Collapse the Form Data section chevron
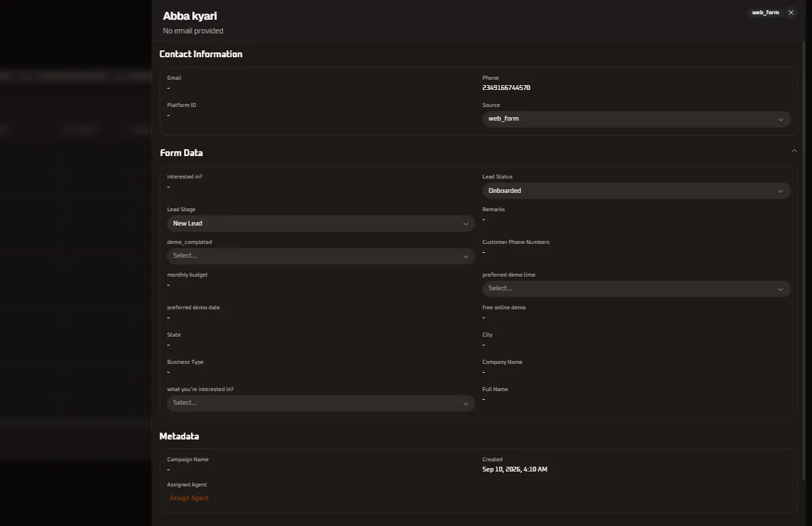This screenshot has width=812, height=526. click(x=794, y=151)
